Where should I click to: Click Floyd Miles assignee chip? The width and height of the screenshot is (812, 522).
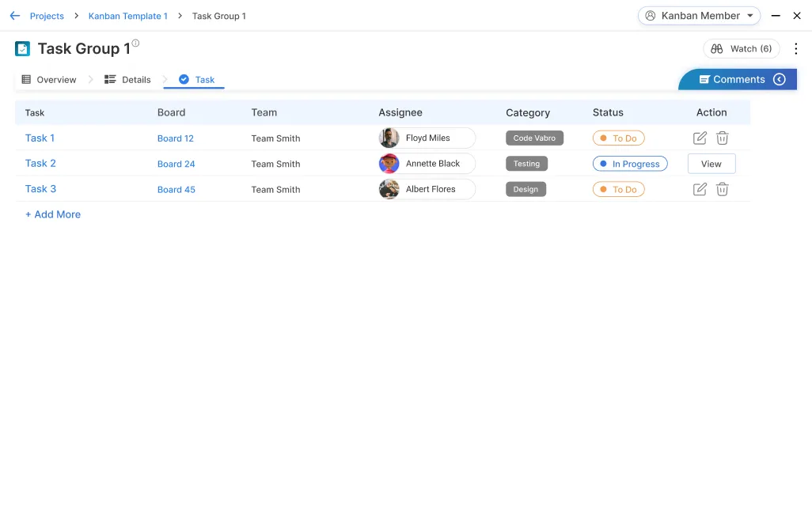click(x=427, y=138)
